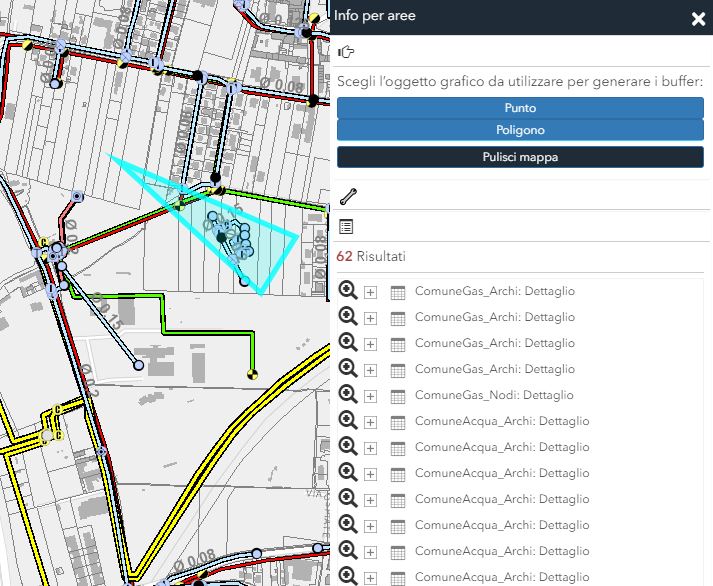Expand the second ComuneAcqua_Archi result
Image resolution: width=713 pixels, height=586 pixels.
(371, 448)
